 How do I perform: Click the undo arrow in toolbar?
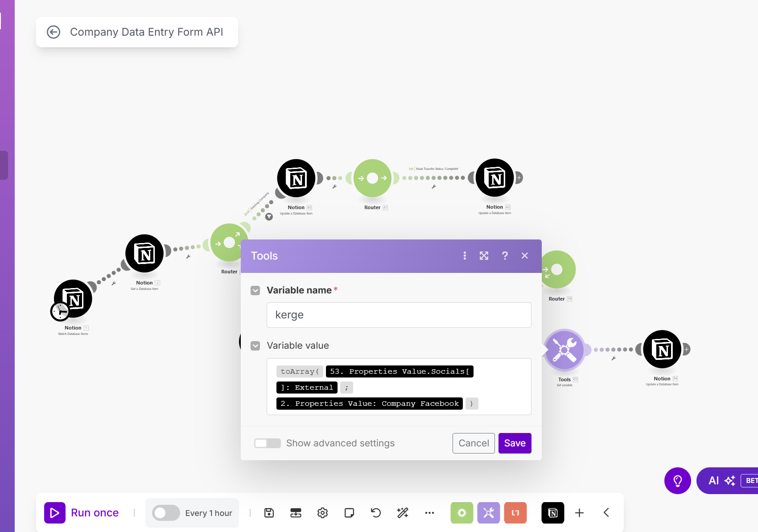point(376,513)
